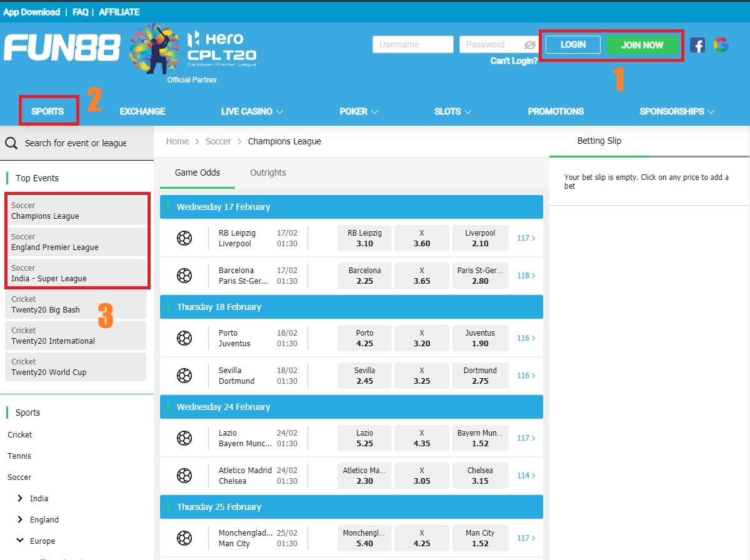Bet on Barcelona at 2.25
Screen dimensions: 750x560
(x=364, y=276)
